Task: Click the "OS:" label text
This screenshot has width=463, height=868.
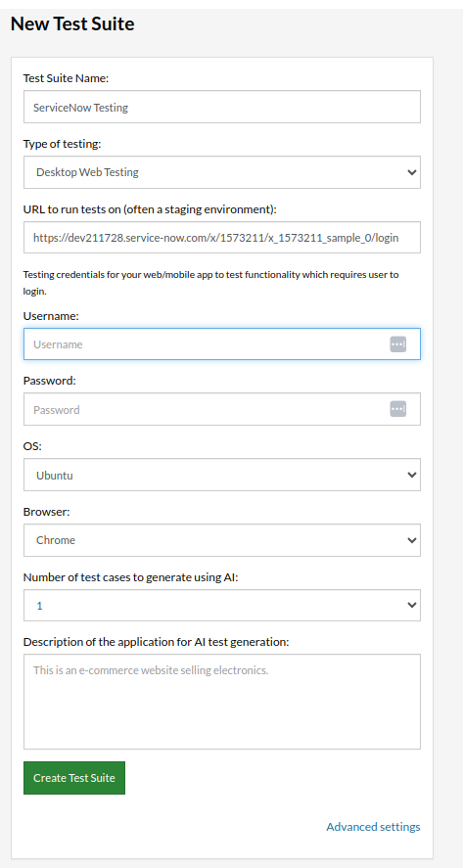Action: point(31,446)
